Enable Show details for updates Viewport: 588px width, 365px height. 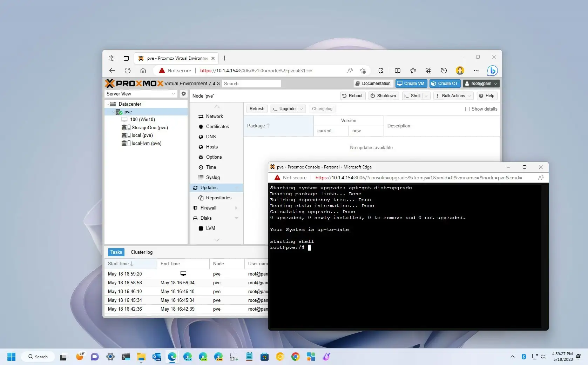[x=467, y=109]
